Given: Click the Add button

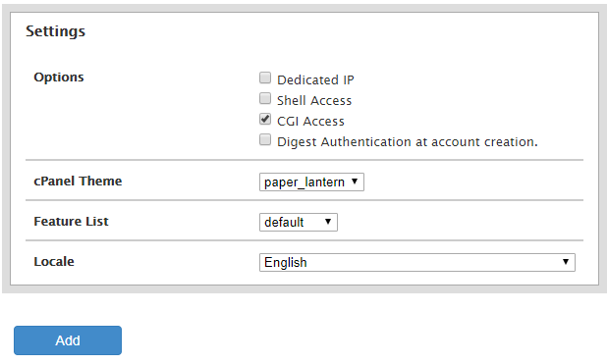Looking at the screenshot, I should coord(68,340).
